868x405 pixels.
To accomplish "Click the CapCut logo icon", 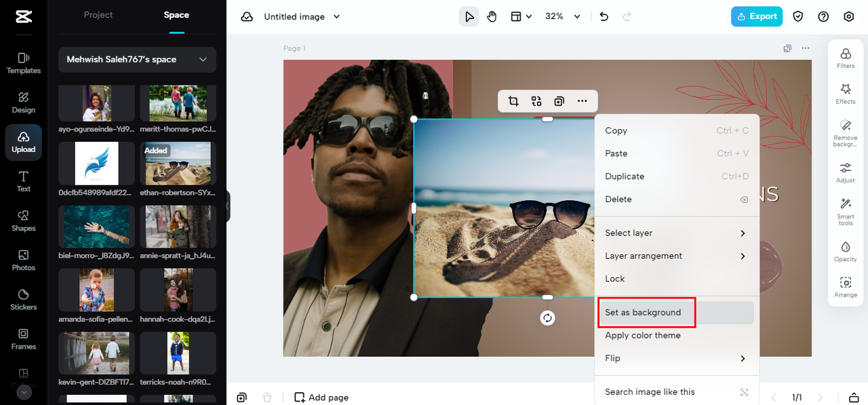I will coord(23,16).
